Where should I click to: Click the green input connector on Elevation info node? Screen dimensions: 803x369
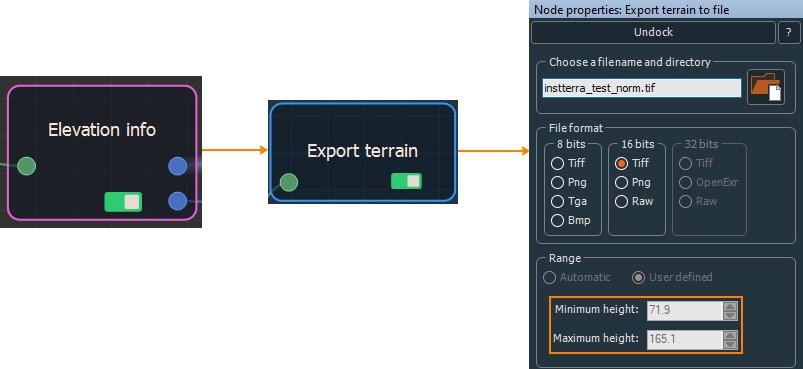pos(27,166)
